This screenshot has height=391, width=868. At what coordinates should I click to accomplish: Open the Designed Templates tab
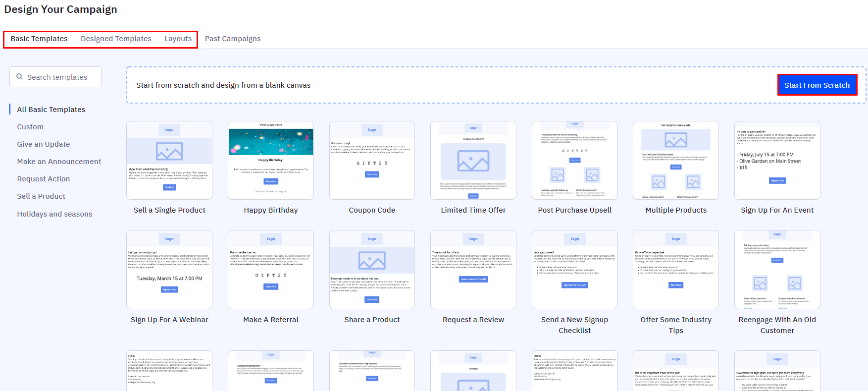coord(116,39)
